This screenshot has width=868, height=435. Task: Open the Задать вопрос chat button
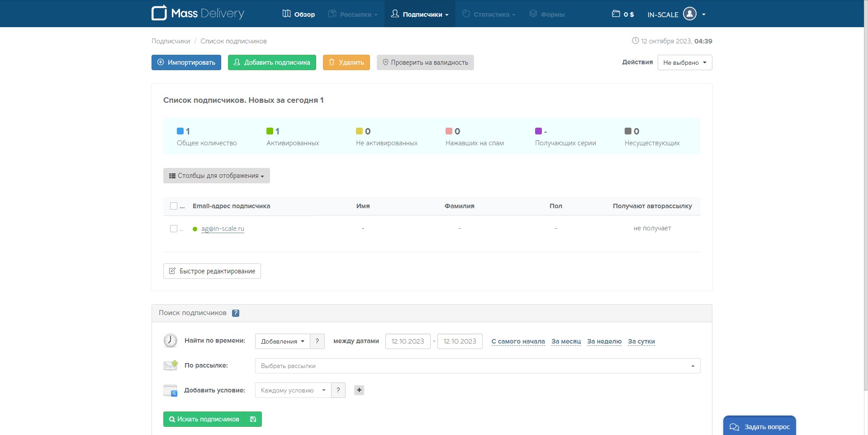tap(759, 426)
